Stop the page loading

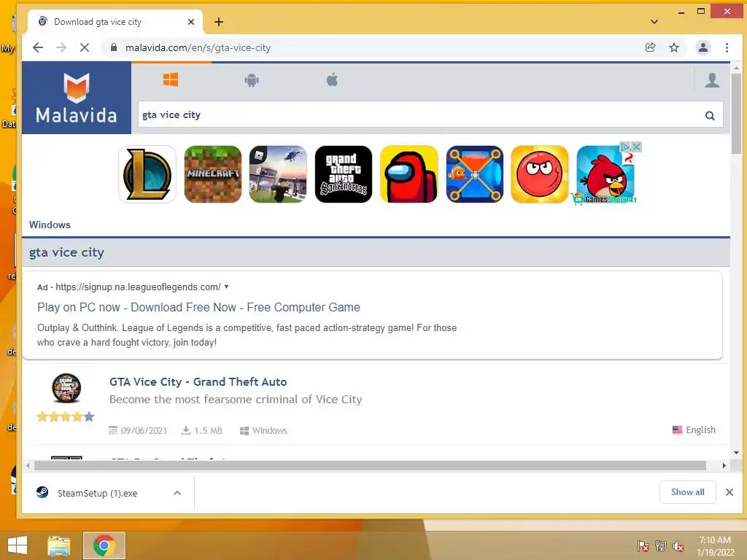[x=85, y=47]
